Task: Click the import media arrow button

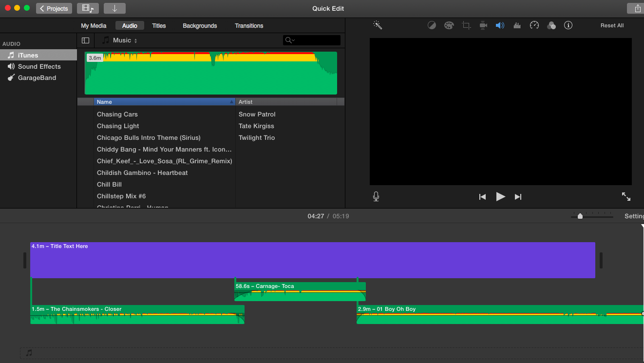Action: click(114, 8)
